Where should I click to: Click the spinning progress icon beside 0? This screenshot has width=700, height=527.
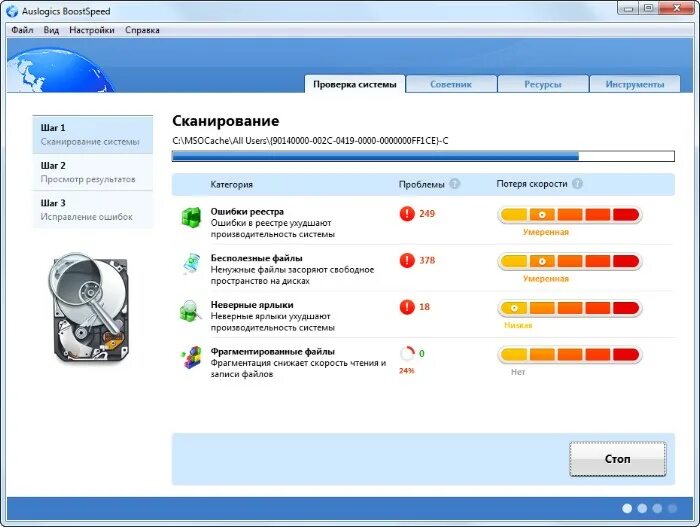407,354
